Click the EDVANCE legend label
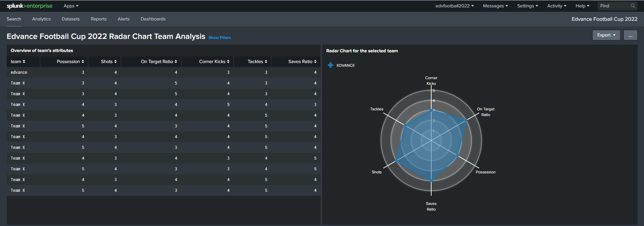This screenshot has height=226, width=644. [346, 65]
